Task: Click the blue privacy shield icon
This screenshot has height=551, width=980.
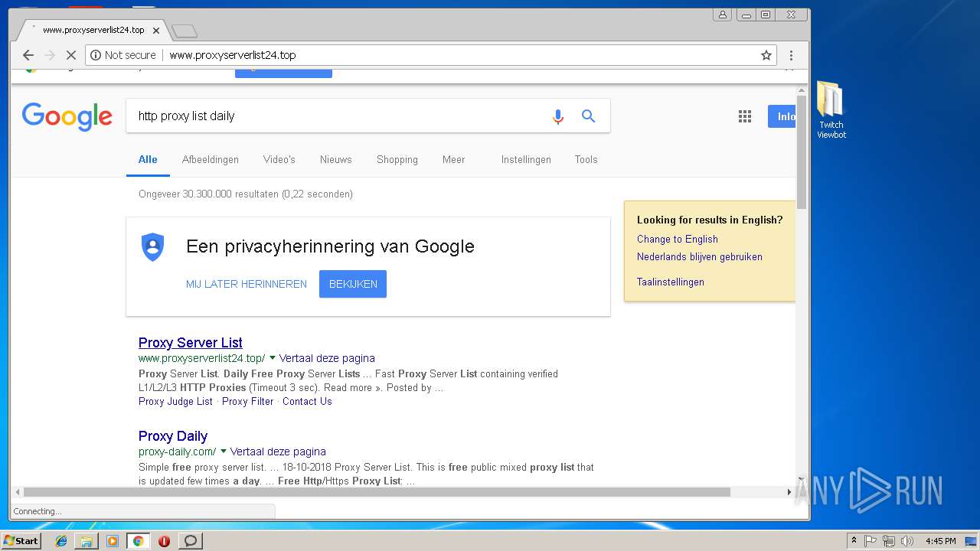Action: pyautogui.click(x=153, y=247)
